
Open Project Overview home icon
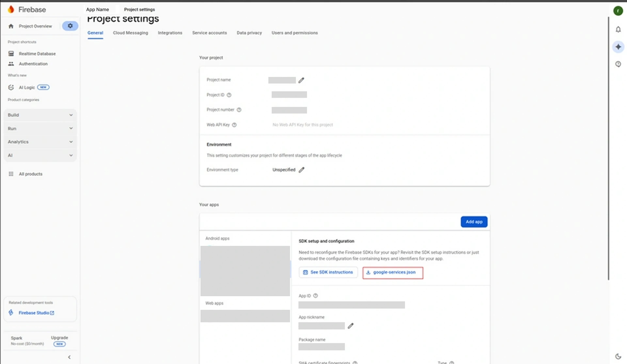[11, 26]
